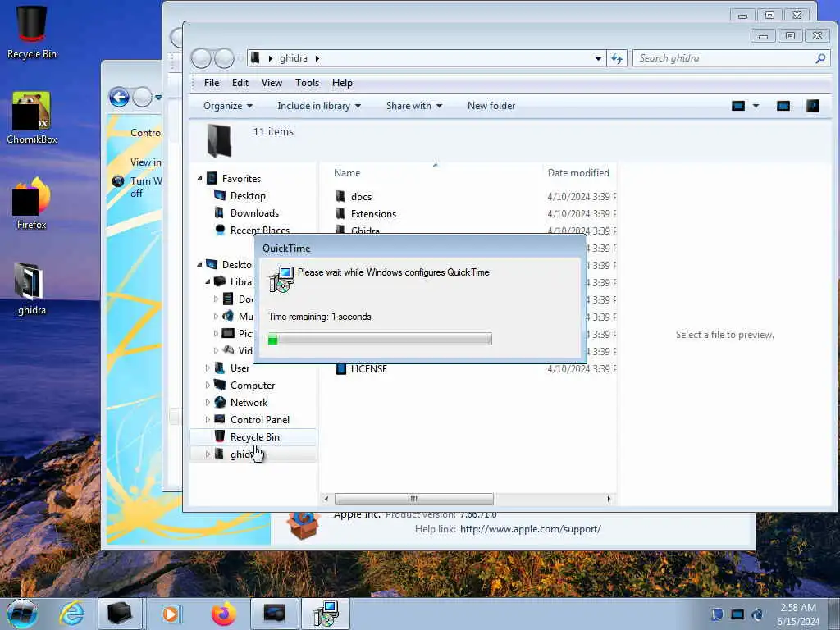The height and width of the screenshot is (630, 840).
Task: Click the docs folder icon
Action: [340, 197]
